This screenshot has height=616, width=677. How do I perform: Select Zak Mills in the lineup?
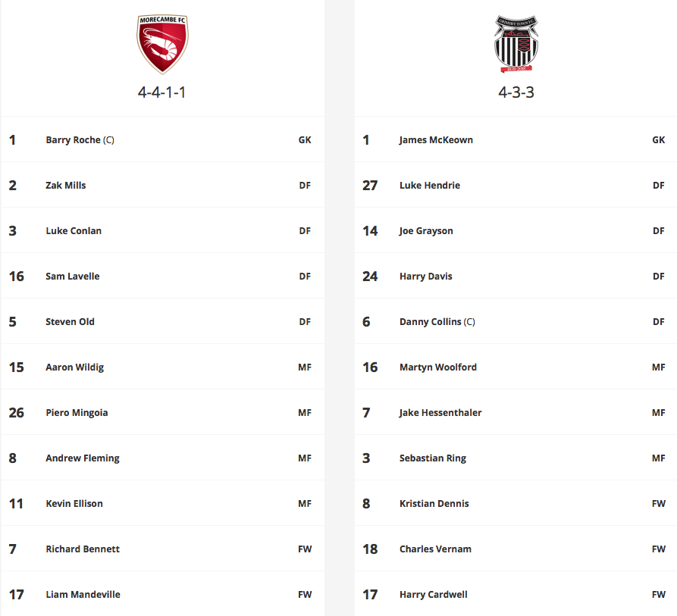(x=66, y=185)
